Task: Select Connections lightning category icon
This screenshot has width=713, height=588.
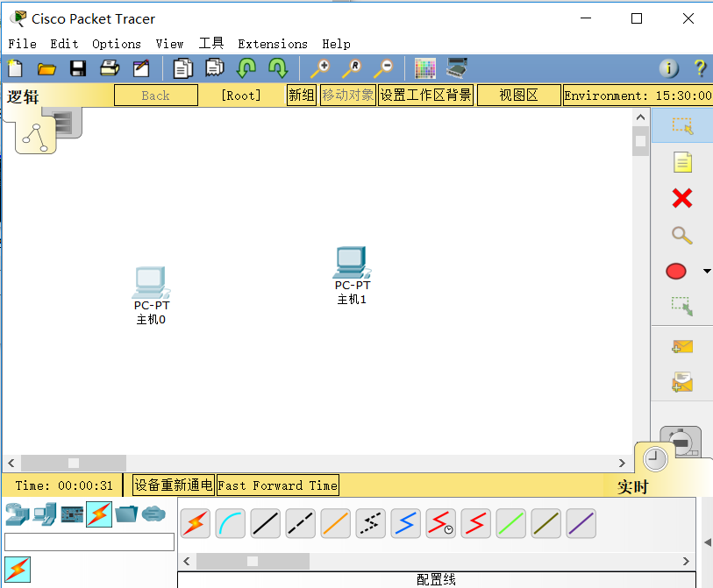Action: pos(99,514)
